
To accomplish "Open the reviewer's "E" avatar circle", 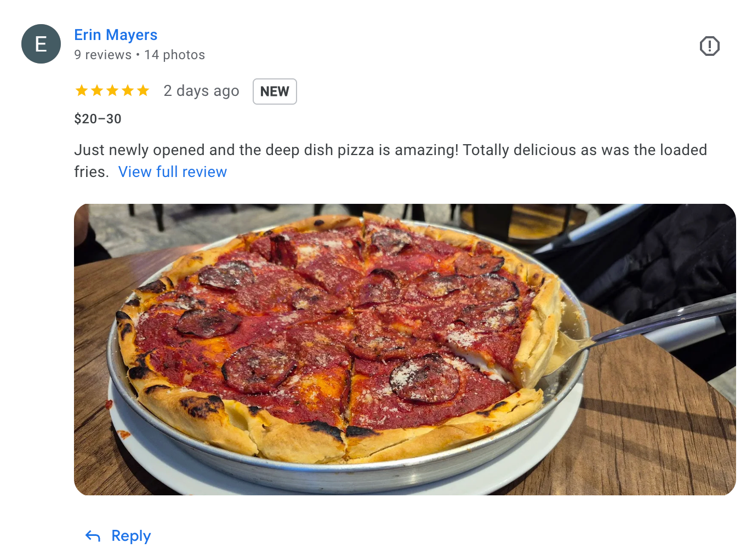I will tap(41, 44).
